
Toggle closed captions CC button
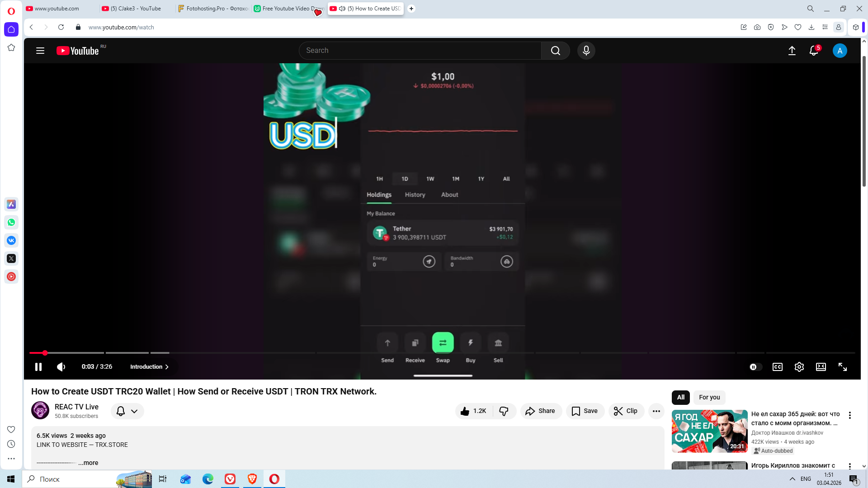[777, 367]
